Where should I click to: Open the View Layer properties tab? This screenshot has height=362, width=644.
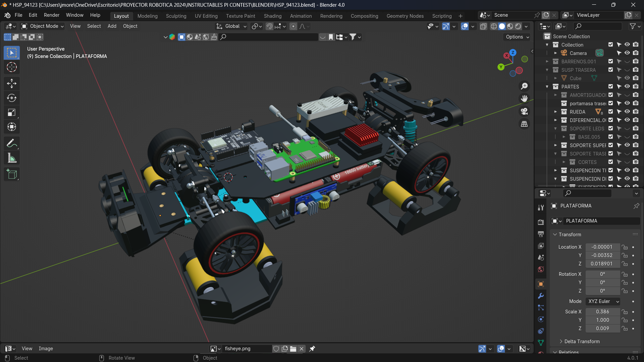point(541,246)
